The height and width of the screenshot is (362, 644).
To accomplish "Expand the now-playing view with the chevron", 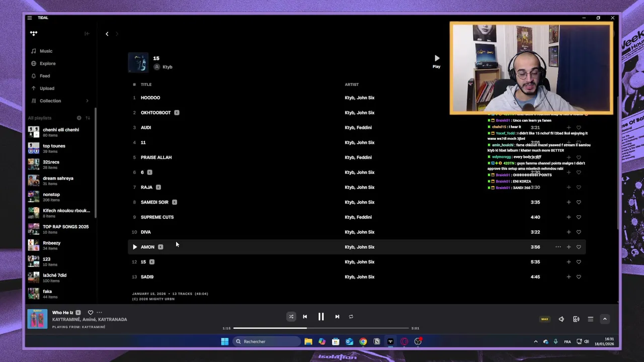I will pos(605,319).
